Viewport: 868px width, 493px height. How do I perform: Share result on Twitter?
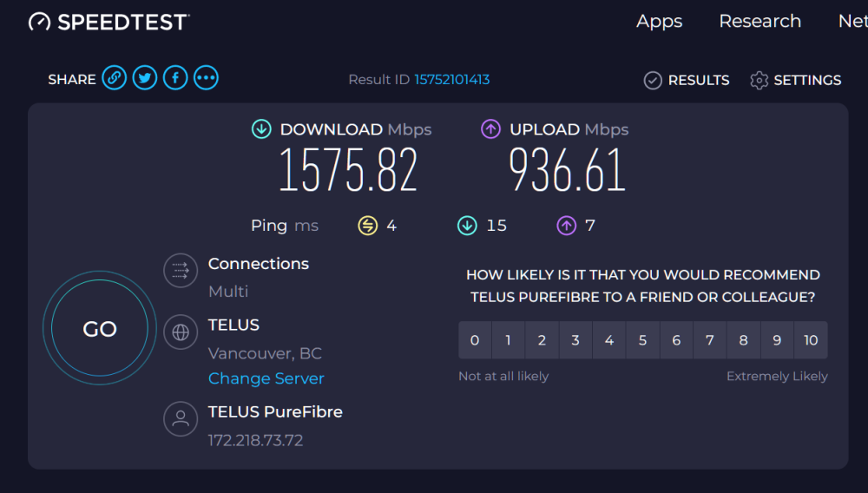pyautogui.click(x=144, y=78)
